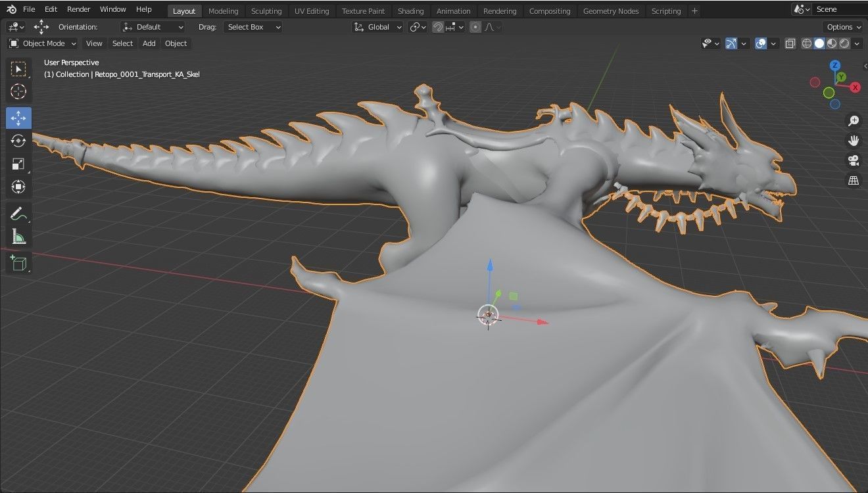Open the snapping options dropdown
868x493 pixels.
coord(455,27)
